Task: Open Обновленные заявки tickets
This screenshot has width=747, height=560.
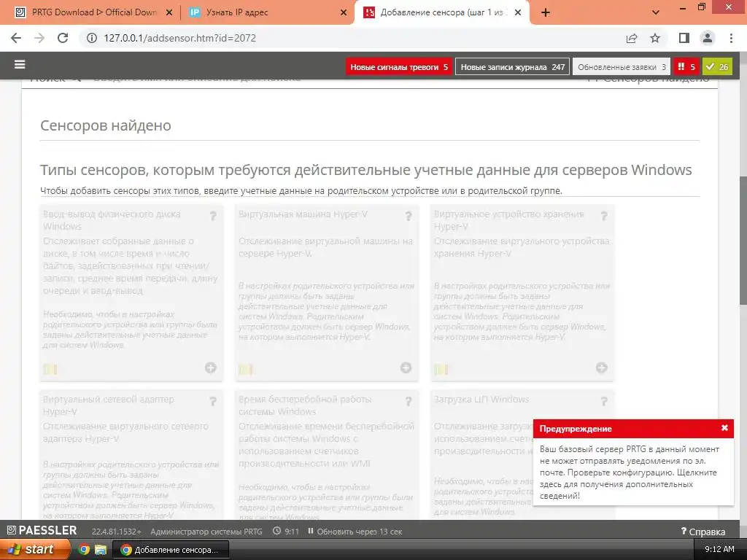Action: pyautogui.click(x=622, y=66)
